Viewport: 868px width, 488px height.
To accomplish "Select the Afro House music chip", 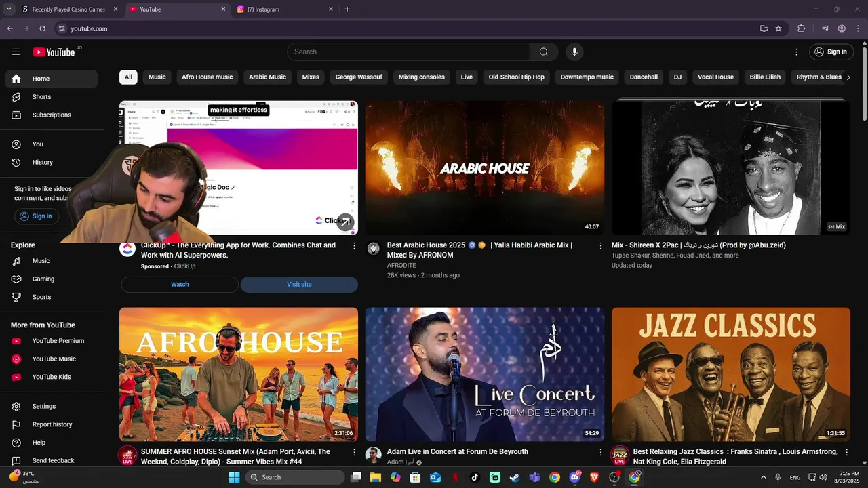I will (207, 77).
